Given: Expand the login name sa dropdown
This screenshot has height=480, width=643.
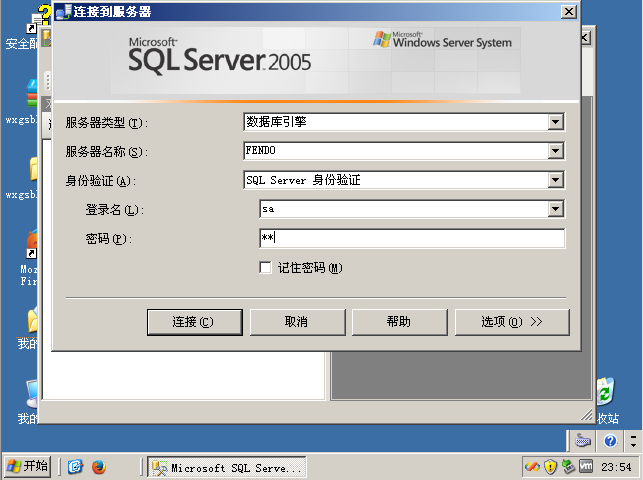Looking at the screenshot, I should 555,209.
